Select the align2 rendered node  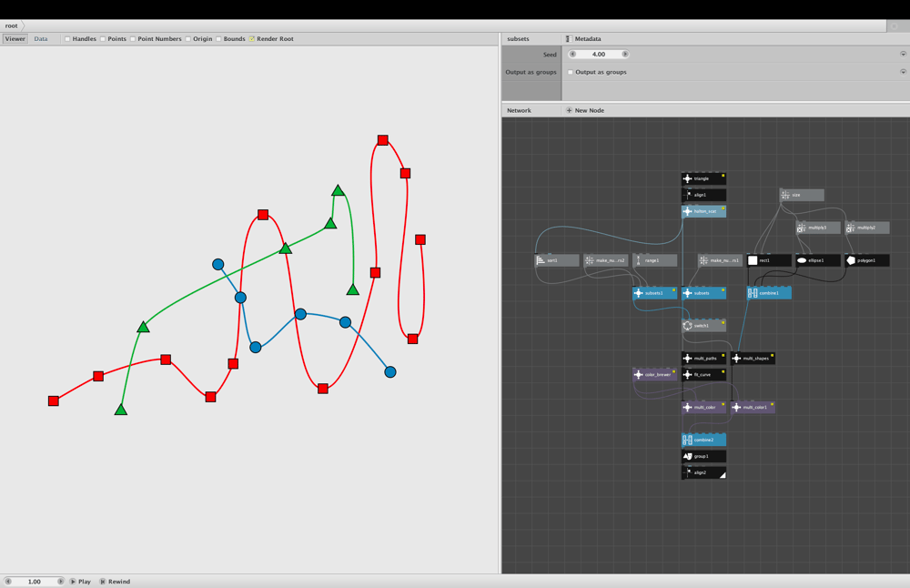703,472
